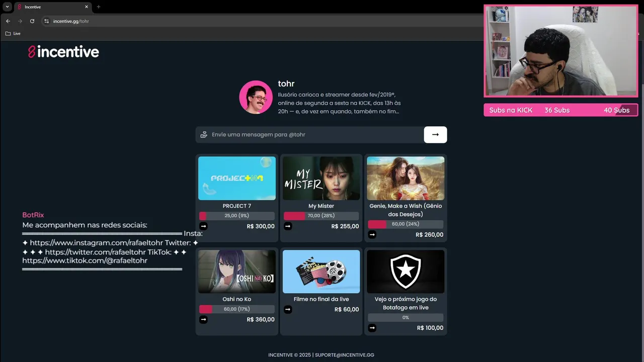Viewport: 644px width, 362px height.
Task: Open the PROJECT 7 thumbnail
Action: pos(237,178)
